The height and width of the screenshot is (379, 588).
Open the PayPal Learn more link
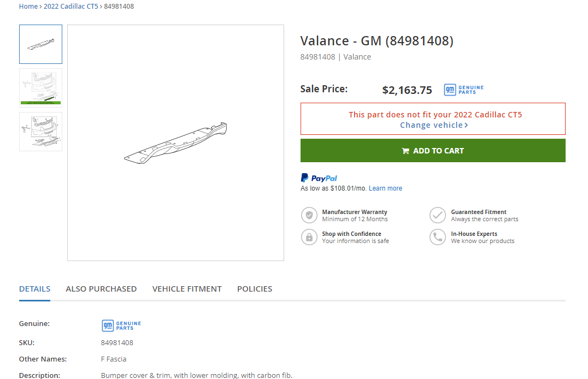[385, 188]
